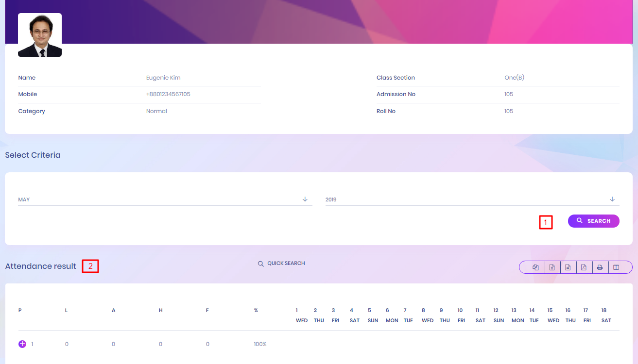Screen dimensions: 638x364
Task: Click the Quick Search magnifier icon
Action: click(x=261, y=264)
